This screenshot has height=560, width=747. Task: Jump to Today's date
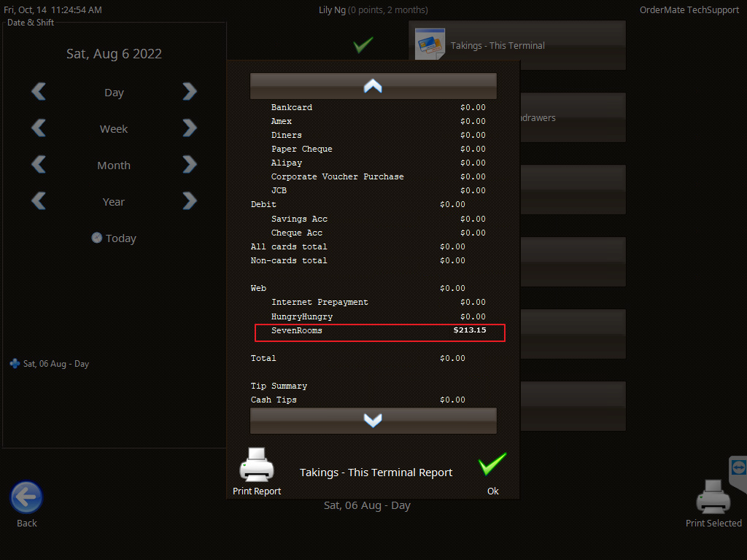pyautogui.click(x=114, y=238)
